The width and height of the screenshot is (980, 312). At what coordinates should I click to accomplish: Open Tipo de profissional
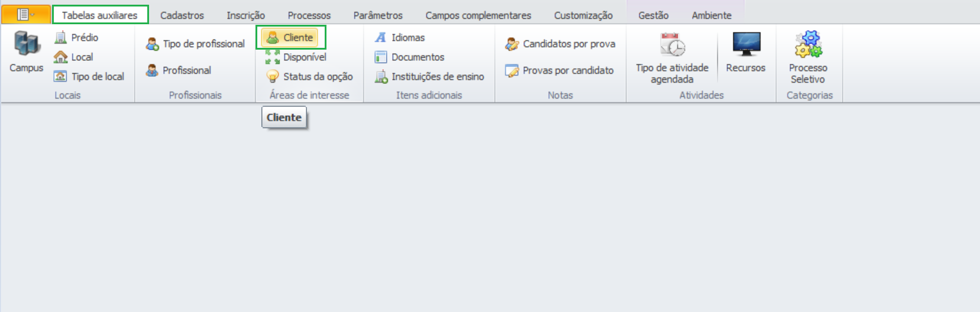tap(204, 44)
